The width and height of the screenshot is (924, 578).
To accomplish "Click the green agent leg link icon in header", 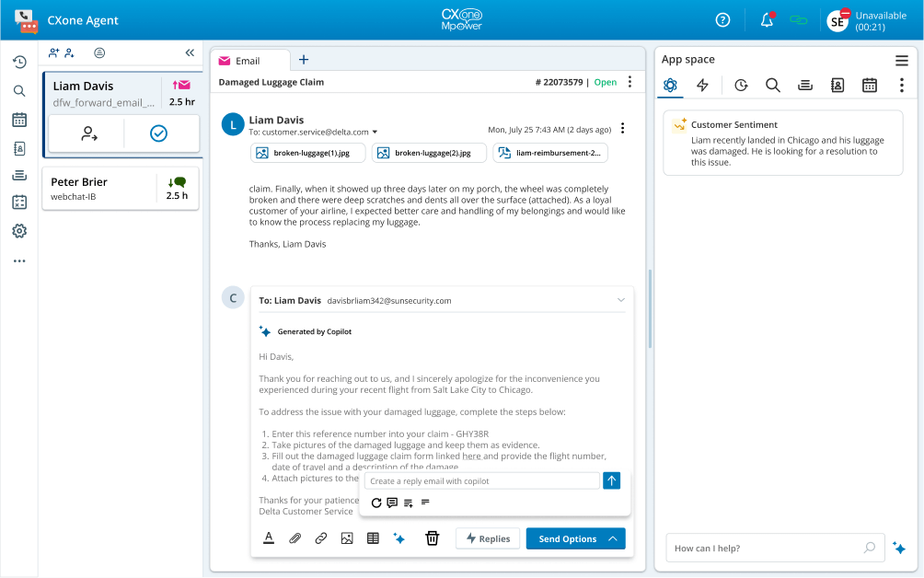I will click(x=799, y=20).
